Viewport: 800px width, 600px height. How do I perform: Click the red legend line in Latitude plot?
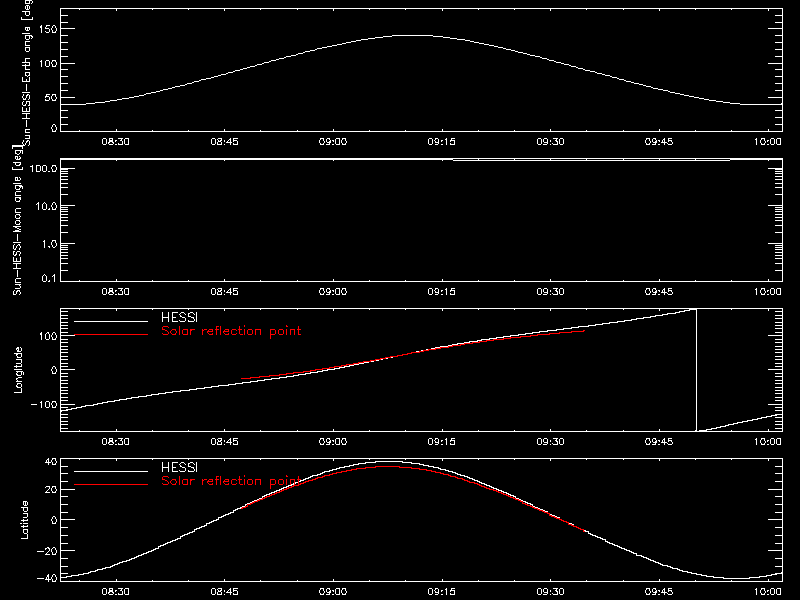(111, 485)
